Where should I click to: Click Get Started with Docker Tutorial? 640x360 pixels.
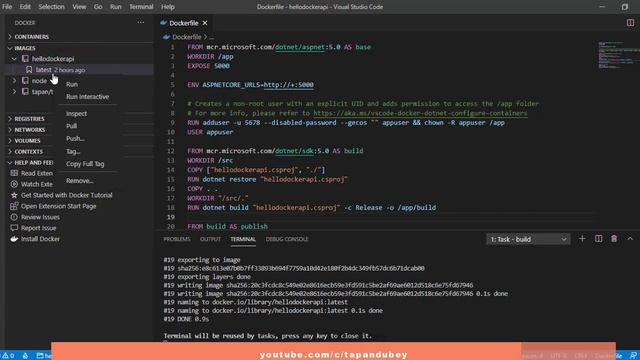pos(67,195)
